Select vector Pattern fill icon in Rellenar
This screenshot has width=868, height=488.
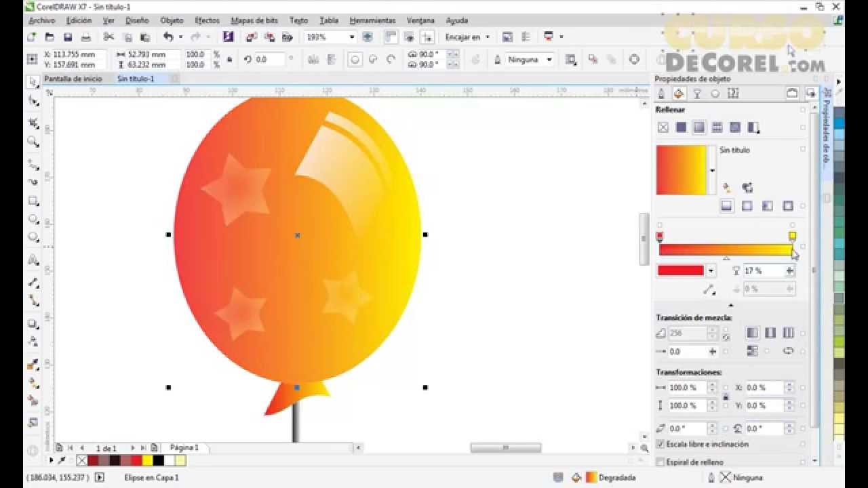click(x=717, y=127)
